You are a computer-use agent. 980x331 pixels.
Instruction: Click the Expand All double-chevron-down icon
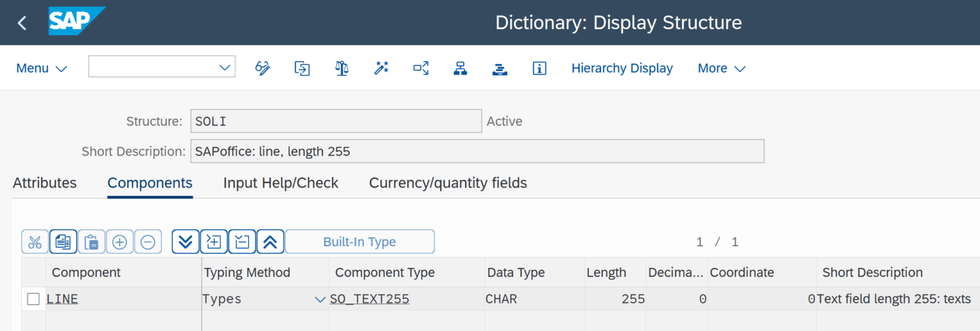[186, 242]
